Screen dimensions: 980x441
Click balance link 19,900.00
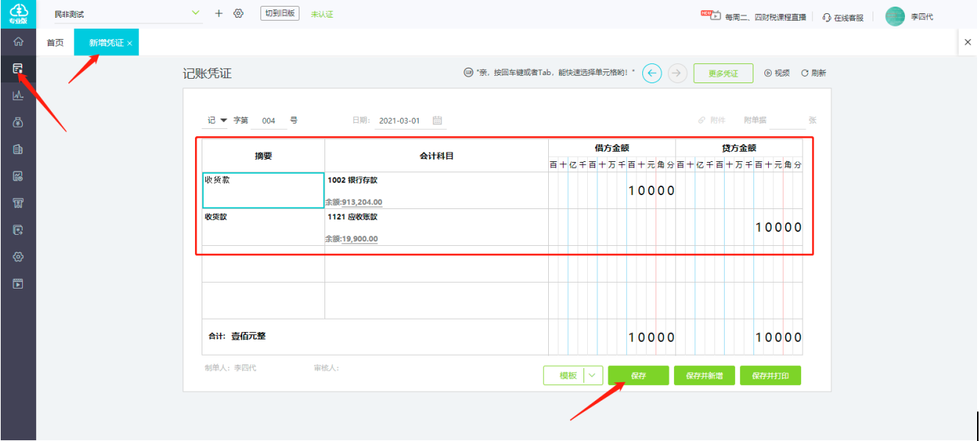(360, 239)
